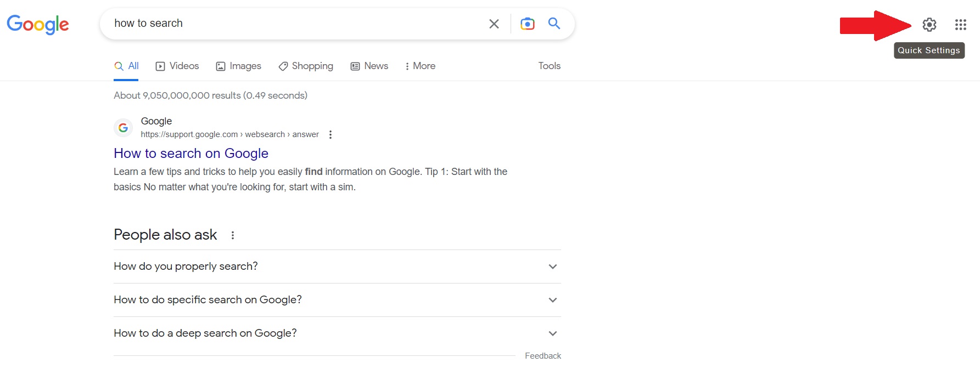The width and height of the screenshot is (980, 374).
Task: Expand 'How to do specific search on Google?'
Action: [x=337, y=300]
